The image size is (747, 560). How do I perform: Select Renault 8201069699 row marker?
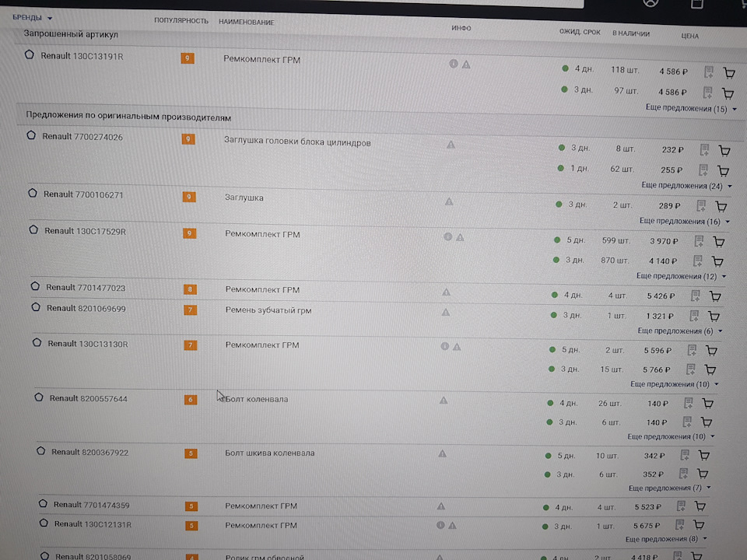click(36, 307)
